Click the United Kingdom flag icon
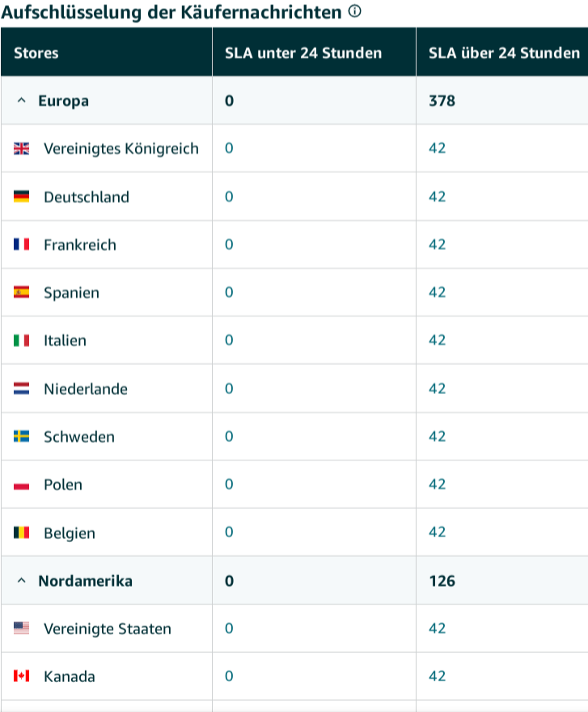Image resolution: width=588 pixels, height=712 pixels. click(x=21, y=149)
